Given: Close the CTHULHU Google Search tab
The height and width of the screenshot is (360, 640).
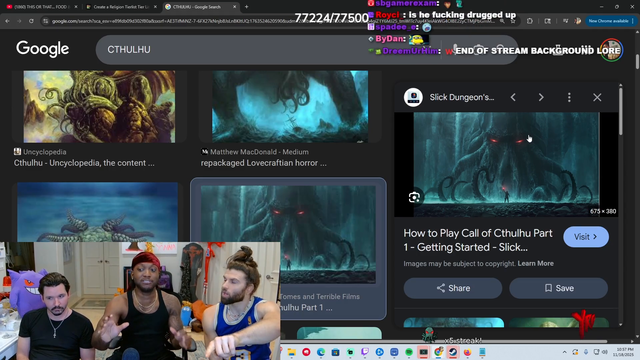Looking at the screenshot, I should [x=234, y=7].
